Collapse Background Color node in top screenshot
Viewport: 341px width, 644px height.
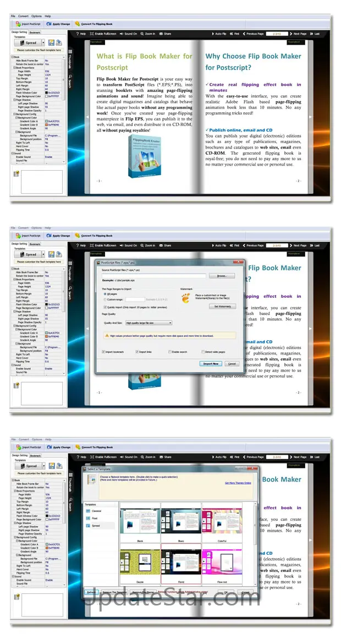[x=17, y=118]
